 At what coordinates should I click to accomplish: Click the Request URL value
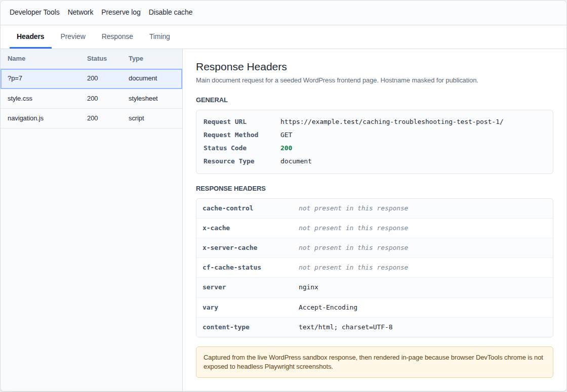392,122
